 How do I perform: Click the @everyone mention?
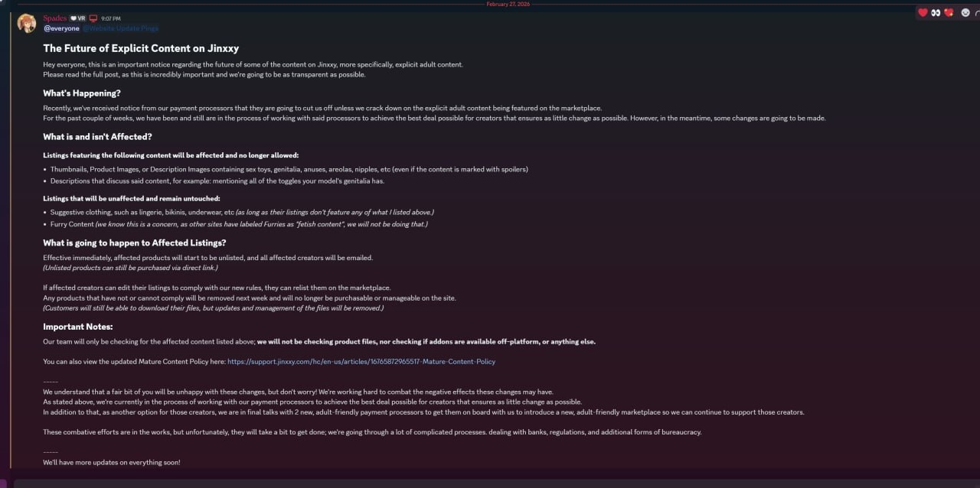(x=61, y=28)
